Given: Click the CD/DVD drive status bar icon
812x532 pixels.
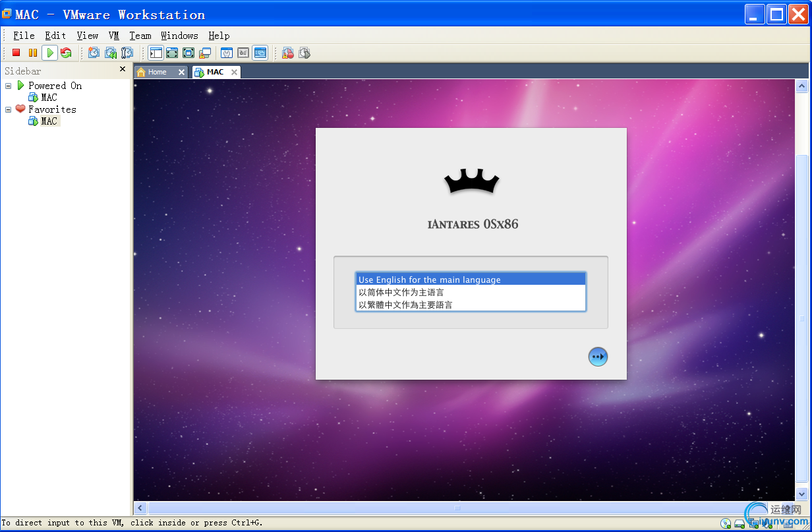Looking at the screenshot, I should [726, 524].
